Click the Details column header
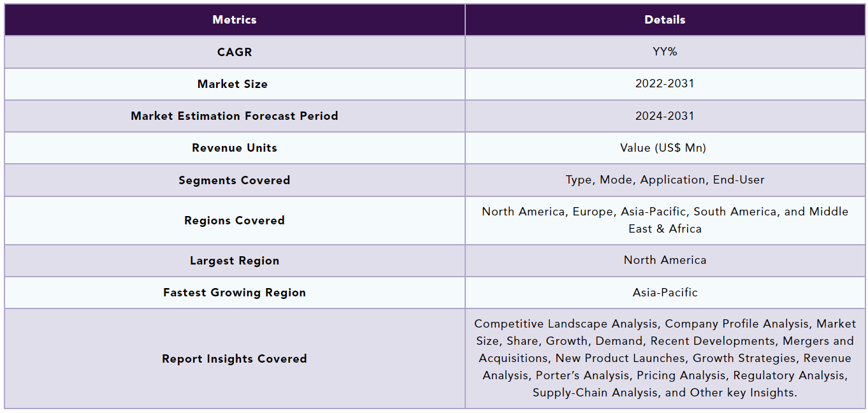The image size is (868, 413). pyautogui.click(x=665, y=20)
